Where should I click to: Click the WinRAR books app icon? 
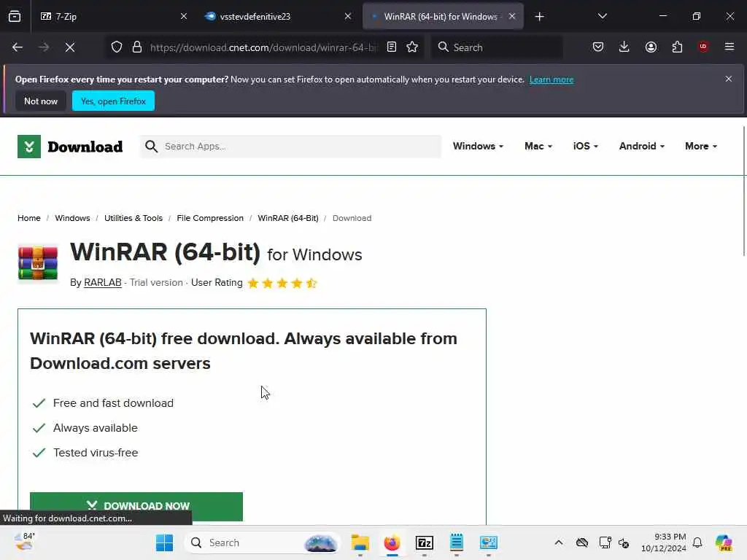coord(38,263)
